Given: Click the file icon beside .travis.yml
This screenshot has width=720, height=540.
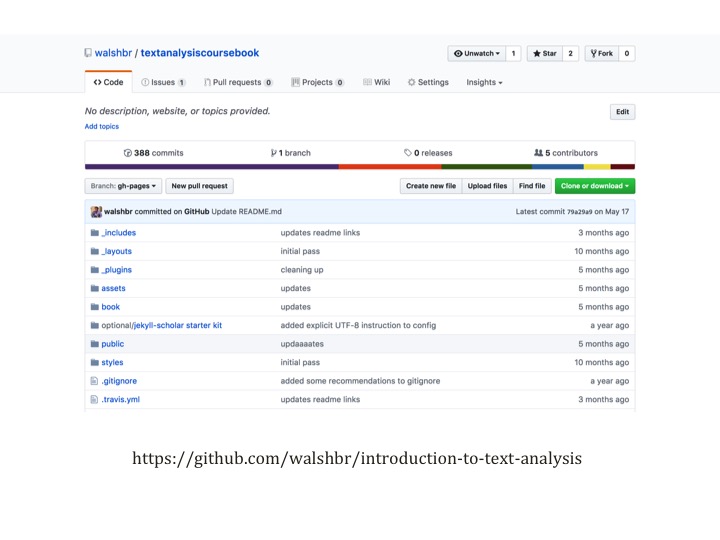Looking at the screenshot, I should pos(94,399).
